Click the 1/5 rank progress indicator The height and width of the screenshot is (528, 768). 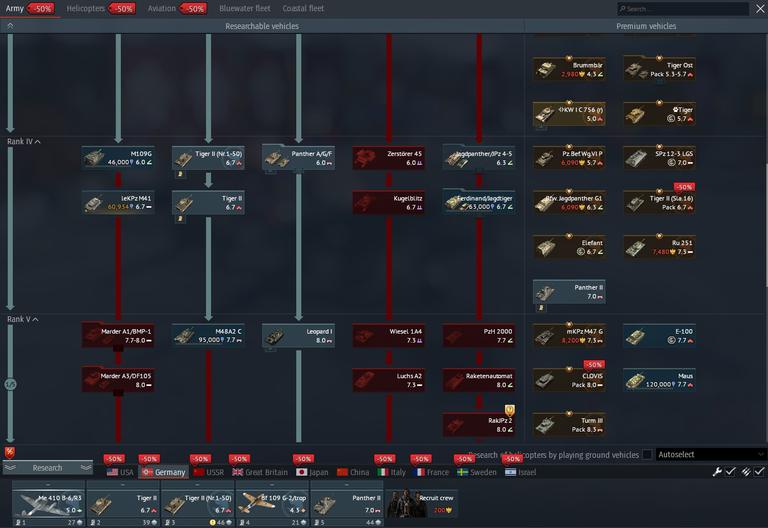(10, 384)
